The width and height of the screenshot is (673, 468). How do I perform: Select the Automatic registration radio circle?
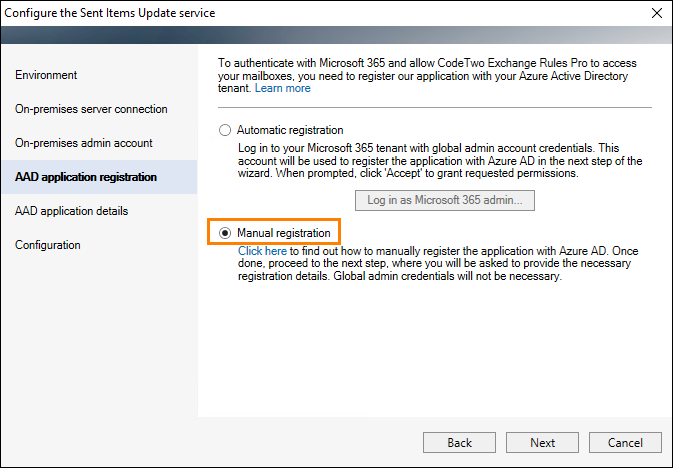tap(225, 130)
